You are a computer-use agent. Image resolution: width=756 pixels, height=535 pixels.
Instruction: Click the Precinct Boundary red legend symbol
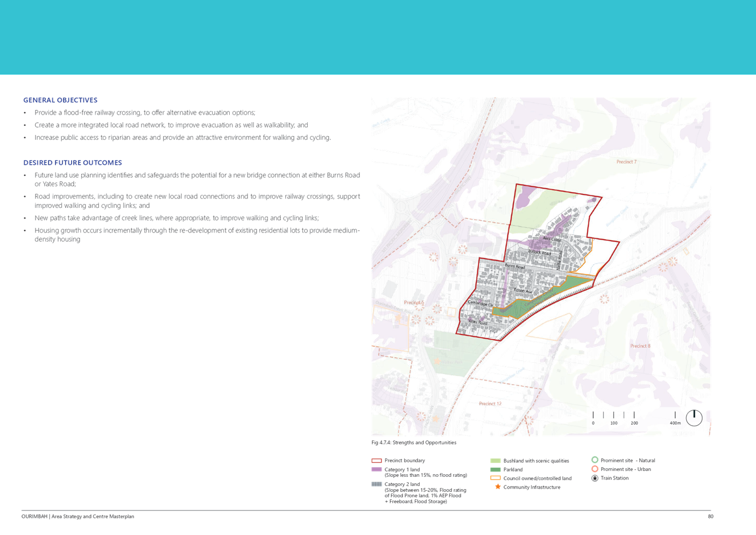click(377, 461)
